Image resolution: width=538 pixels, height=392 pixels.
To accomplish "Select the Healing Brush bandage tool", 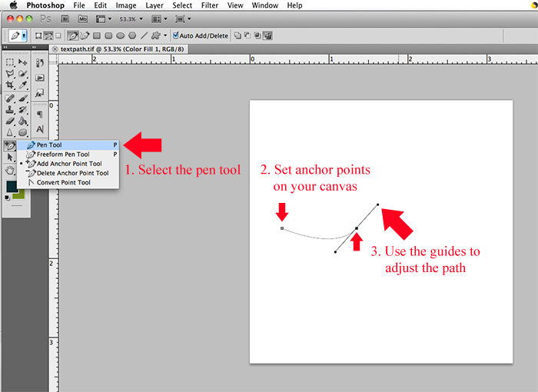I will point(10,98).
